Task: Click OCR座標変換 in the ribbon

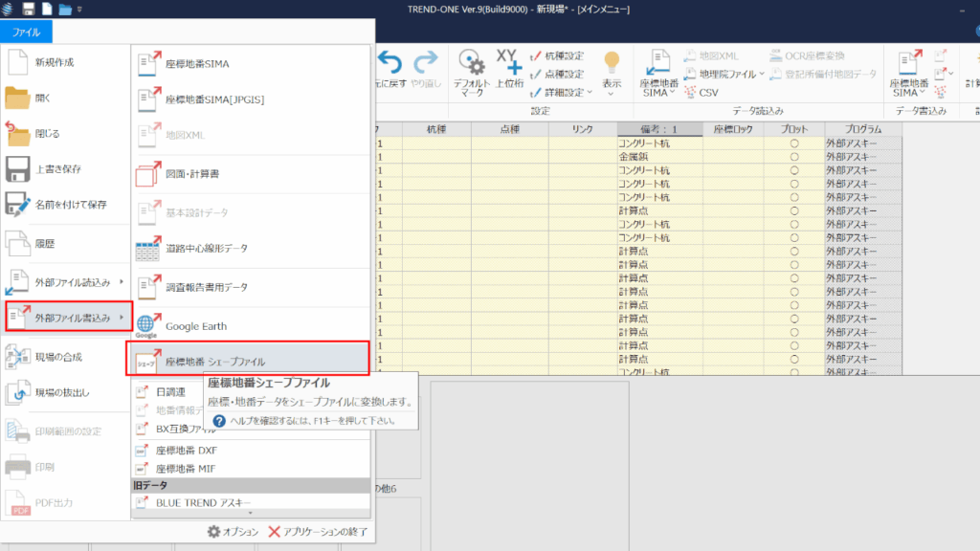Action: (807, 55)
